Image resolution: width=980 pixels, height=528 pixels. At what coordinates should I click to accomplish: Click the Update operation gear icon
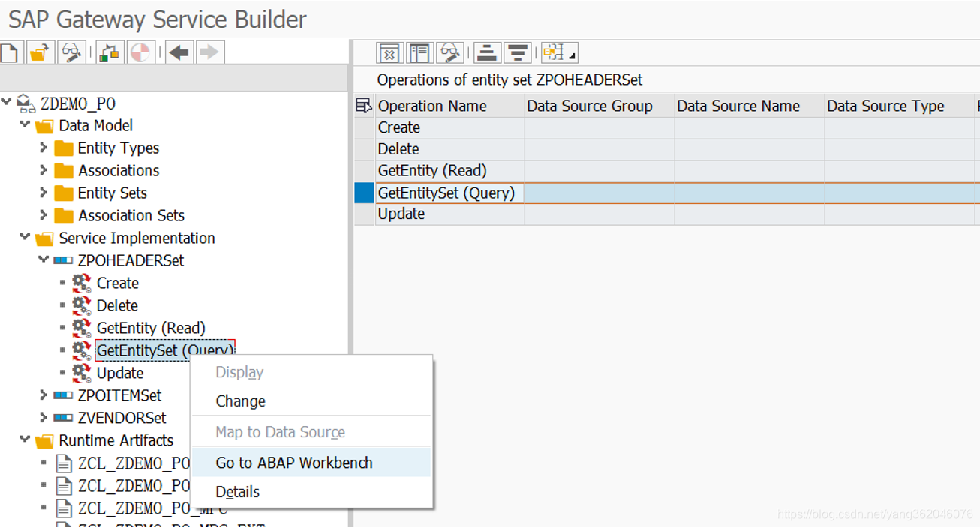pyautogui.click(x=82, y=373)
